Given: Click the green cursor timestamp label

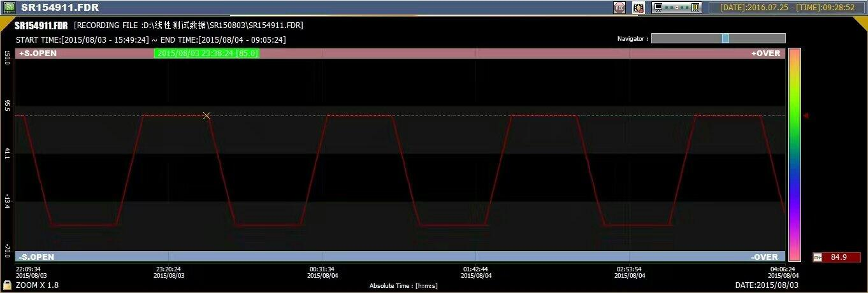Looking at the screenshot, I should (207, 54).
